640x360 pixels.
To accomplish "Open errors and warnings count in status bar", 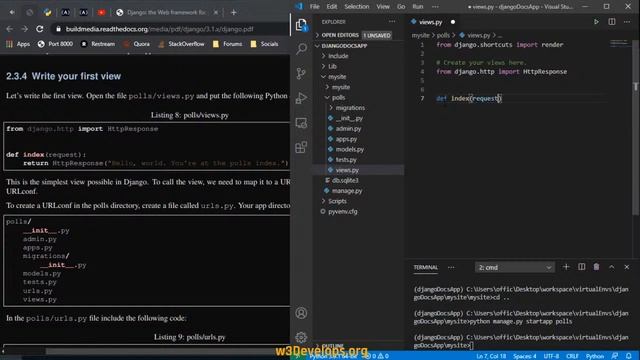I will tap(377, 356).
